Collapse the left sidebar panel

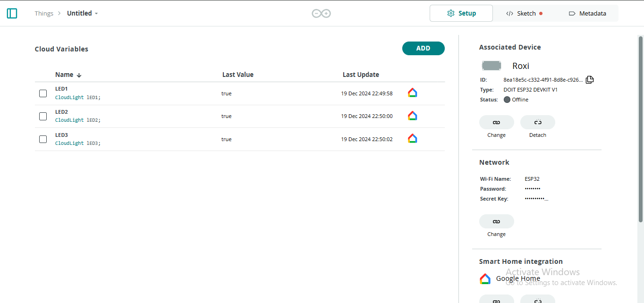12,13
